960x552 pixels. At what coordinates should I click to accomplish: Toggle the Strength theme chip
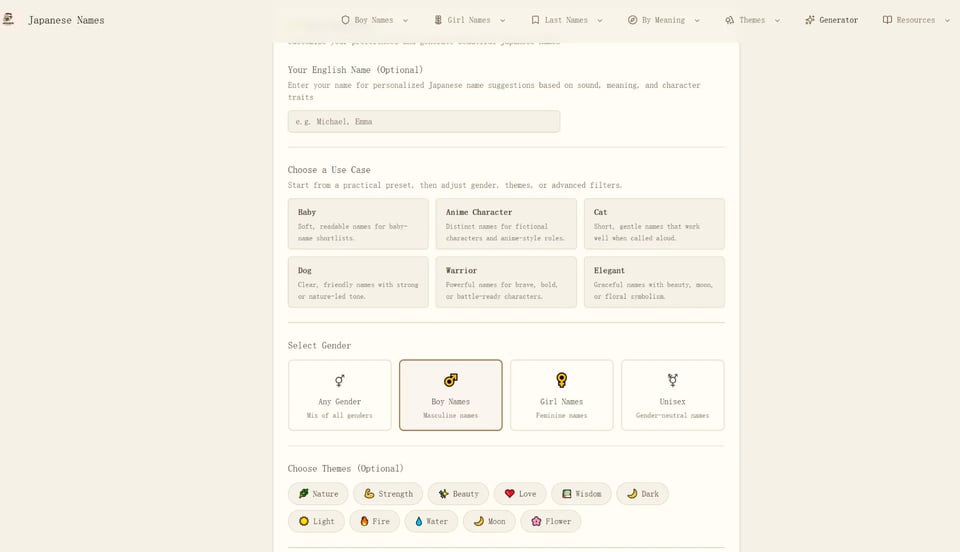[x=388, y=494]
